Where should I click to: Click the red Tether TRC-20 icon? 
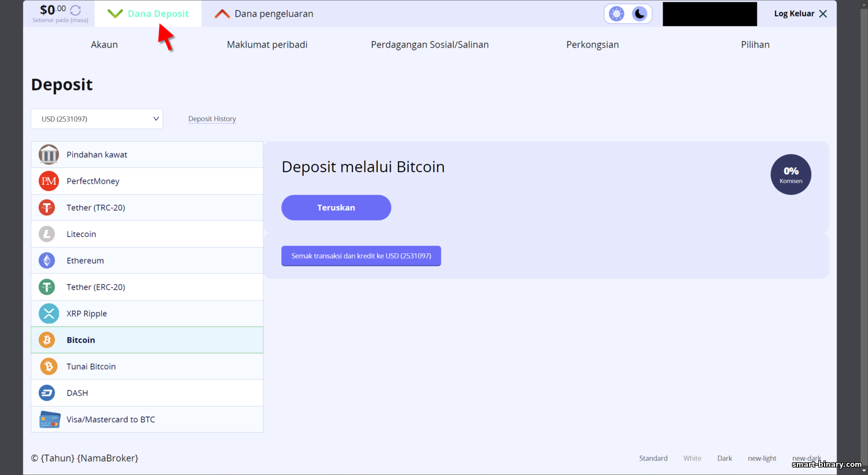pos(47,207)
